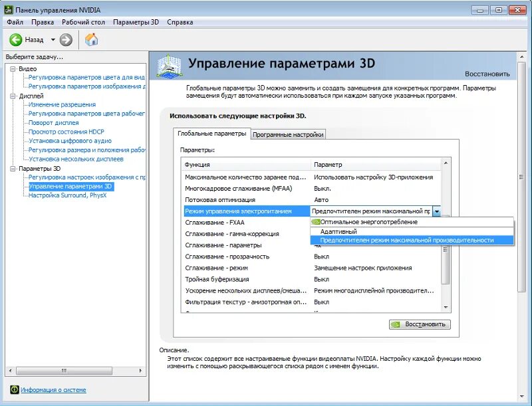The width and height of the screenshot is (532, 406).
Task: Select the Ускорение нескольких дисплеев row
Action: coord(312,291)
